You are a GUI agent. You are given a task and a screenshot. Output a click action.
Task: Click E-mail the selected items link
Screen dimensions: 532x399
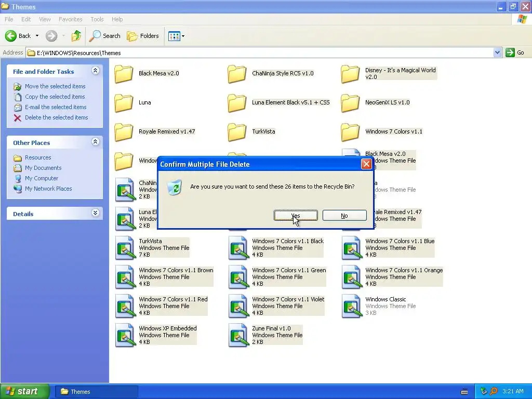[56, 107]
